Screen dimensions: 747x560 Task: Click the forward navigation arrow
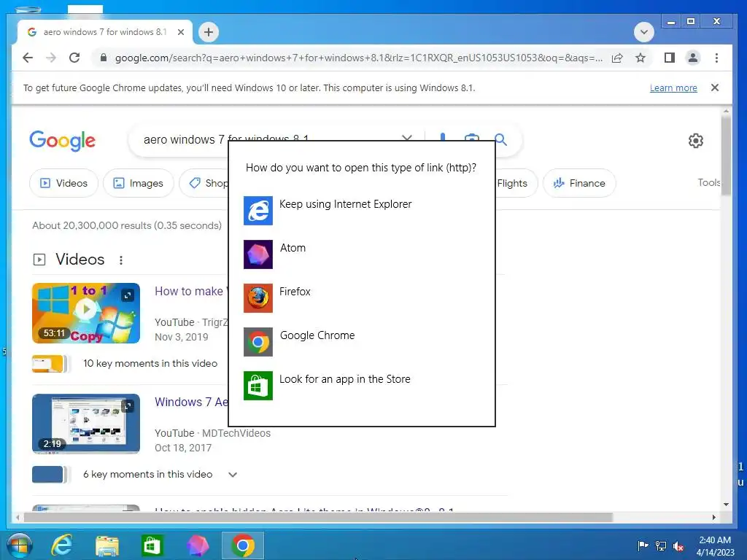(51, 58)
